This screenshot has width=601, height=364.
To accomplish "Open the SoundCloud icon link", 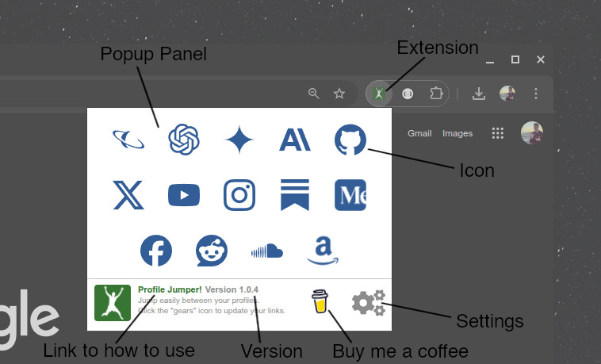I will pos(267,251).
